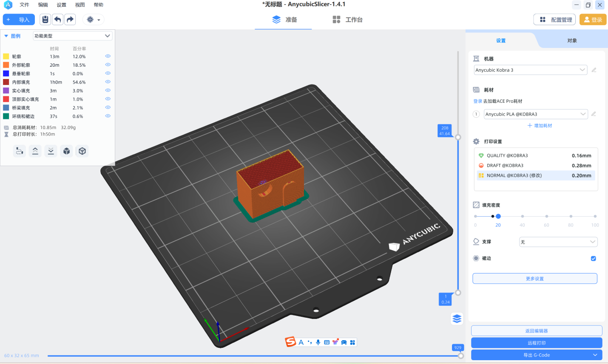Click the wireframe cube view icon
The height and width of the screenshot is (364, 608).
pyautogui.click(x=82, y=151)
